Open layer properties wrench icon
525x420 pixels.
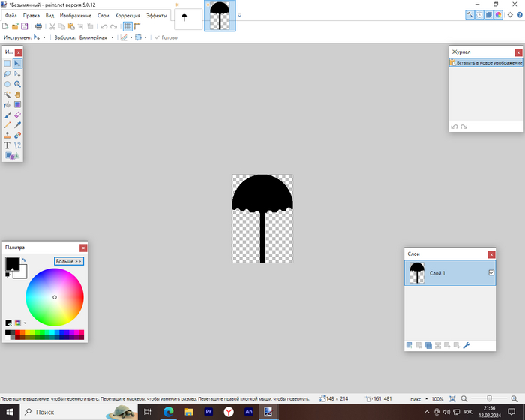466,345
